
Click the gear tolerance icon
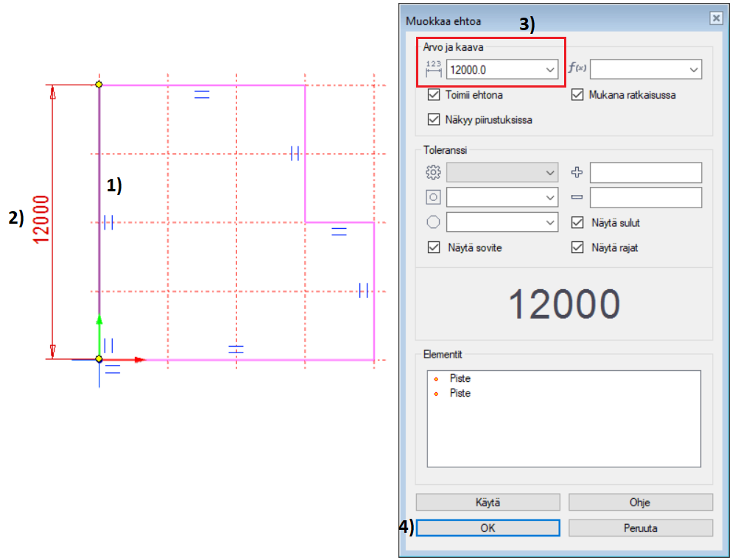(433, 173)
